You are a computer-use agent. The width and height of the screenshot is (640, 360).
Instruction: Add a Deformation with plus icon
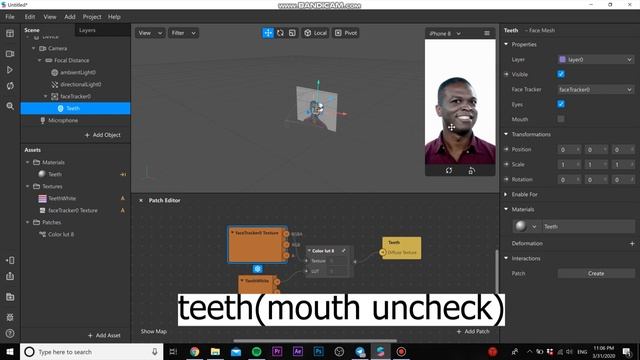(x=632, y=243)
